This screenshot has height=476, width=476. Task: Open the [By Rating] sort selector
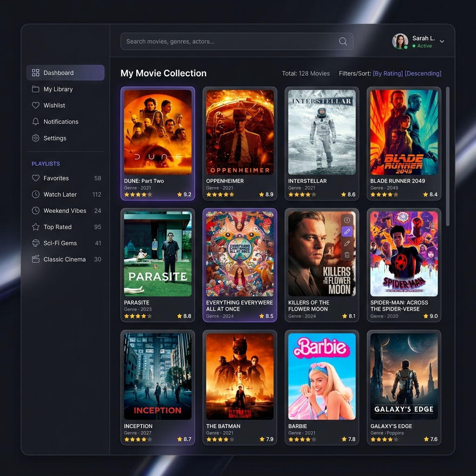pyautogui.click(x=387, y=73)
